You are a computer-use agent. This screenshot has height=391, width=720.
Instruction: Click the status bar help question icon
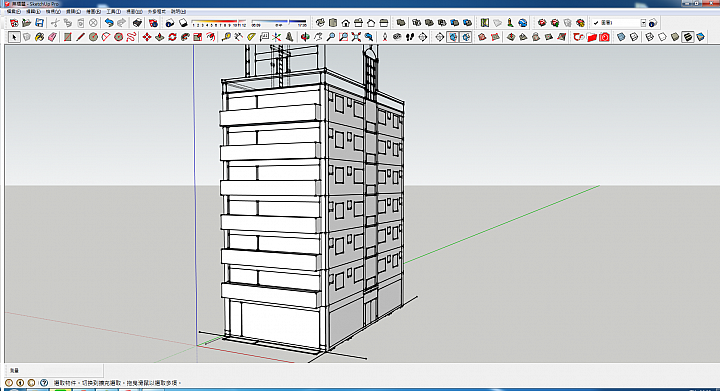[44, 382]
